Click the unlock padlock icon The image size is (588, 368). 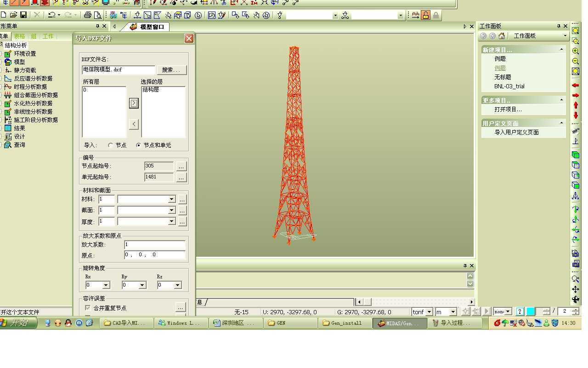click(425, 15)
